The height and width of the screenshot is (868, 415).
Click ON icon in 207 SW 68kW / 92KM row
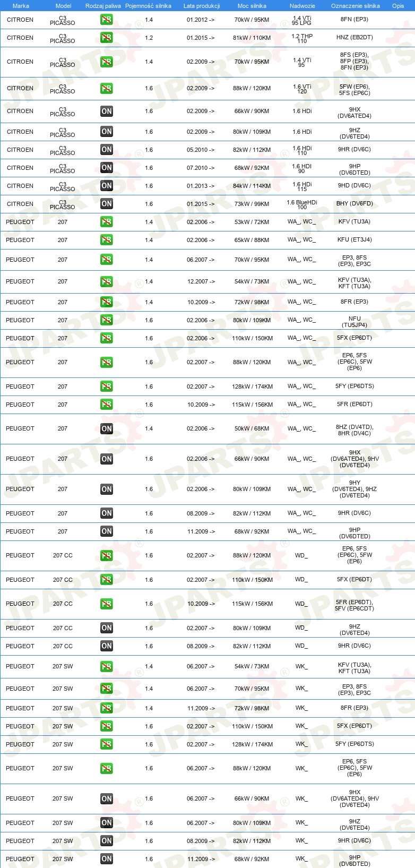click(107, 859)
